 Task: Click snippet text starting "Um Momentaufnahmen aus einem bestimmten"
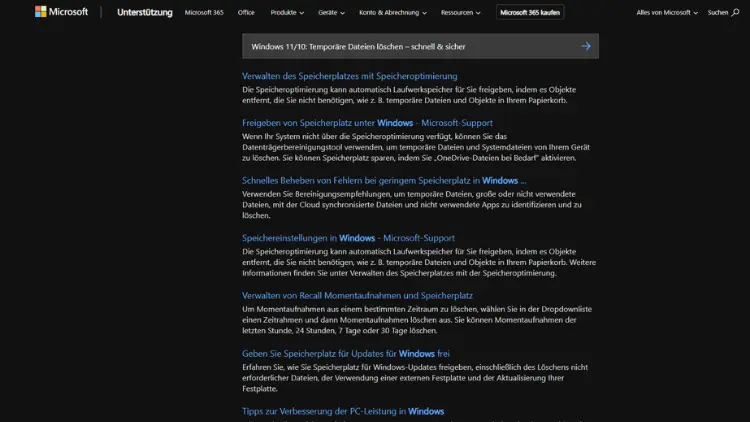417,320
